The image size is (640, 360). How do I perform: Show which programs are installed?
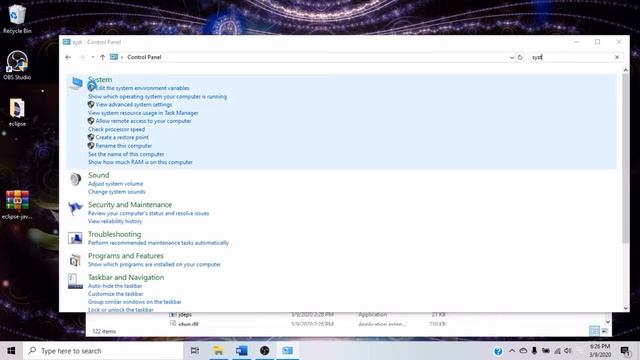[154, 264]
